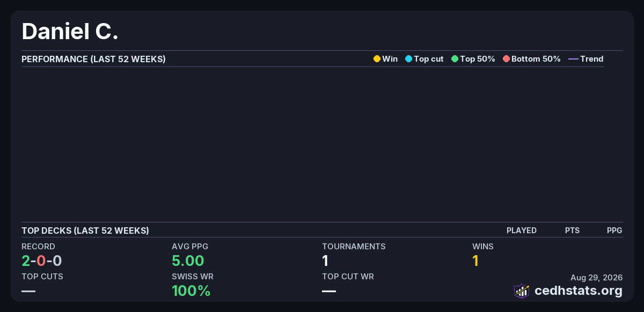Screen dimensions: 644x312
Task: Click the Performance (Last 52 Weeks) heading
Action: click(x=93, y=59)
